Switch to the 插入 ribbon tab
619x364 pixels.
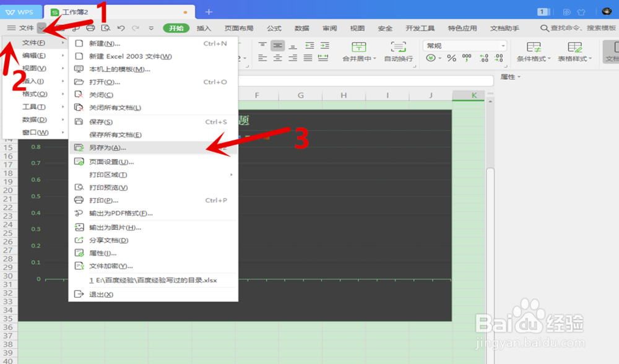[x=204, y=28]
